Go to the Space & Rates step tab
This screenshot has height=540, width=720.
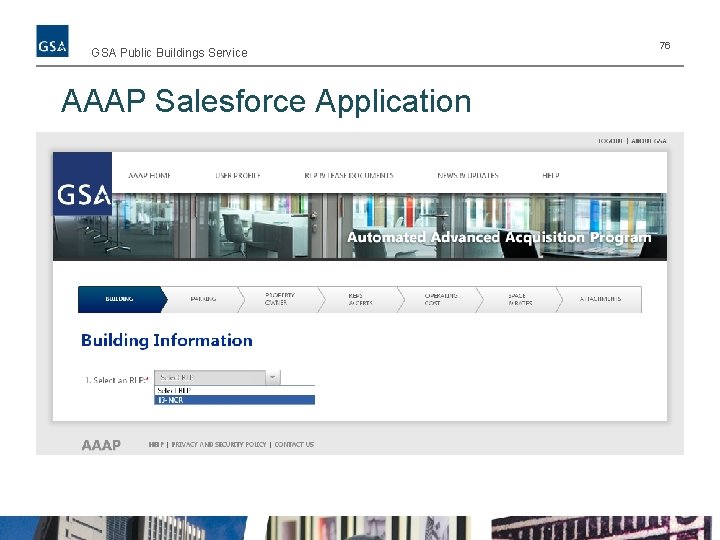tap(520, 299)
